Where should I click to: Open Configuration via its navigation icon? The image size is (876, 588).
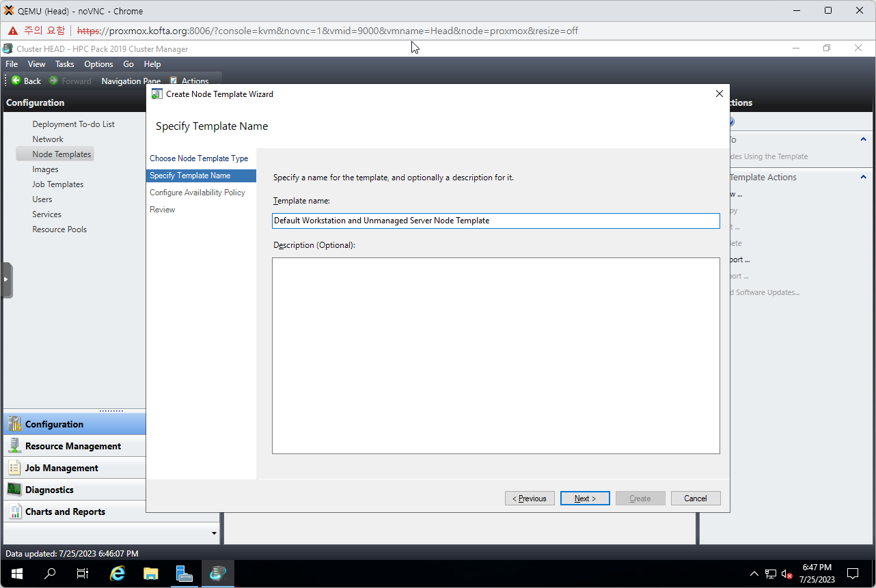coord(14,424)
